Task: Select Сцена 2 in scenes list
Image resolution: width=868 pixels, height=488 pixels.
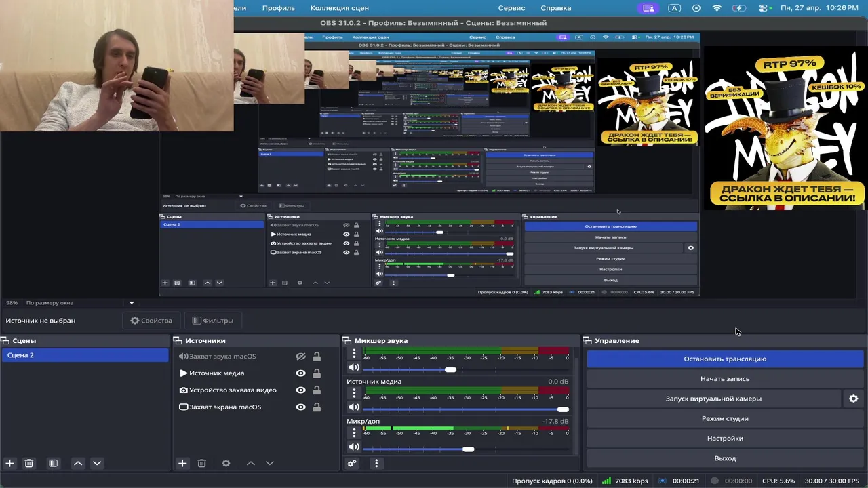Action: 85,355
